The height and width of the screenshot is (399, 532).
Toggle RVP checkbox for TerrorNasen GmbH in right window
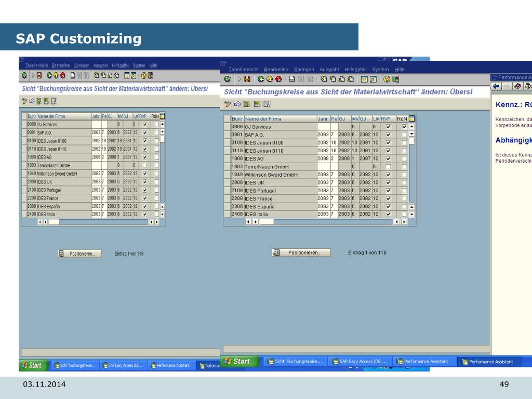tap(388, 167)
